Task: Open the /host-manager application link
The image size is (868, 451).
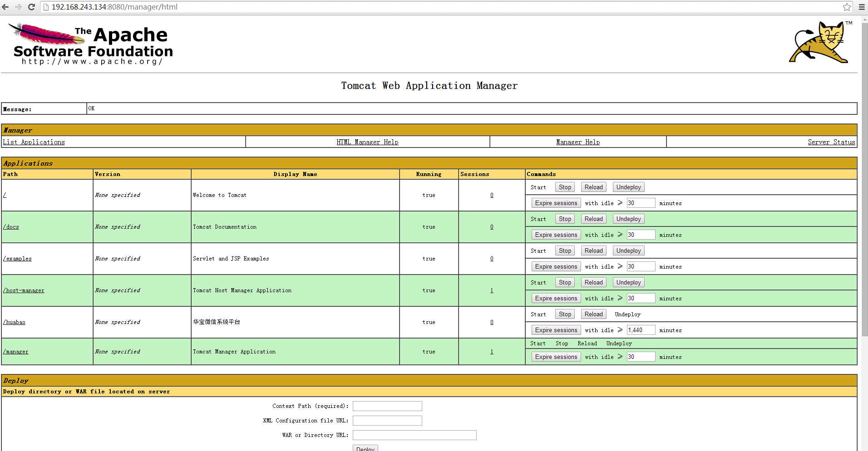Action: [24, 290]
